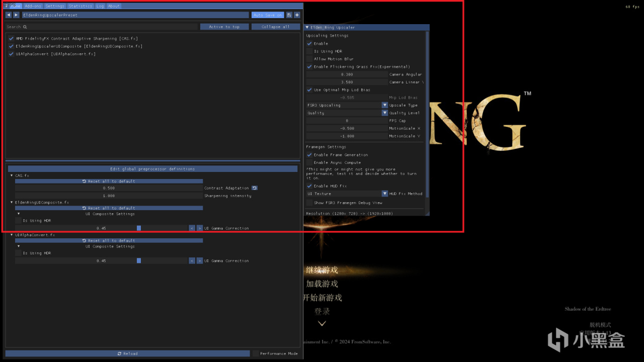Increase UI Gamma Correction under UIAlphaConvert.fx
The height and width of the screenshot is (362, 644).
[x=200, y=261]
